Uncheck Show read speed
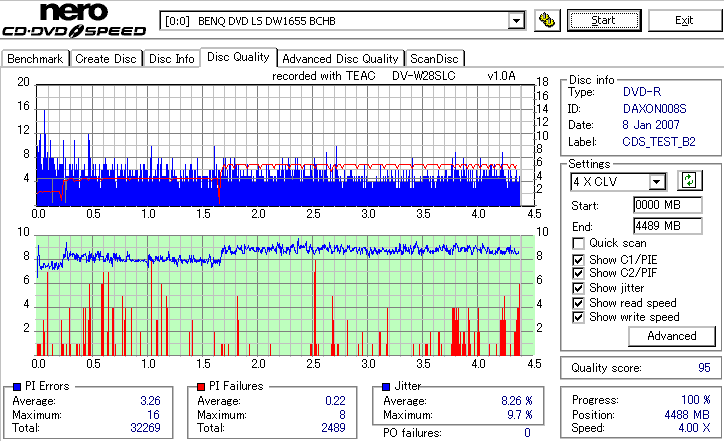The height and width of the screenshot is (441, 724). [578, 303]
